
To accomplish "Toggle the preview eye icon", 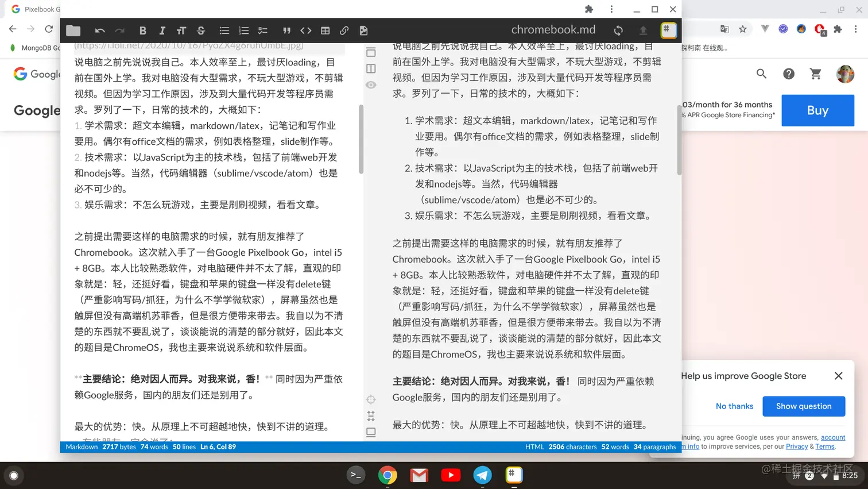I will [370, 84].
